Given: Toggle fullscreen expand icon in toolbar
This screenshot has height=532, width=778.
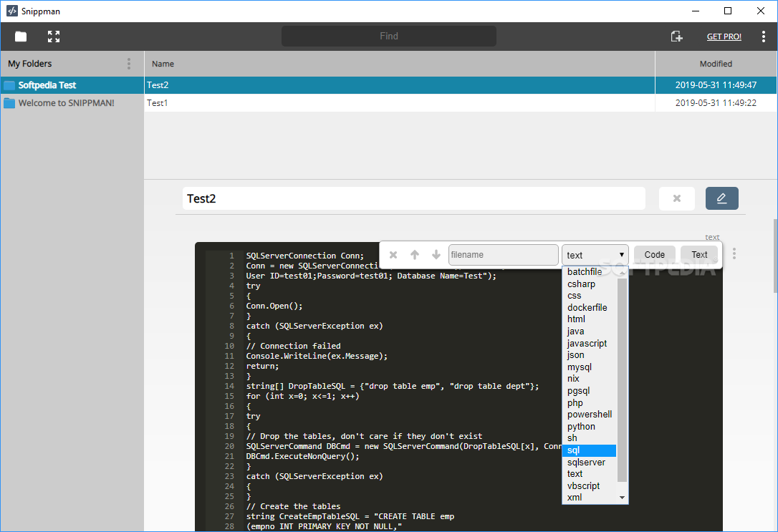Looking at the screenshot, I should point(54,37).
